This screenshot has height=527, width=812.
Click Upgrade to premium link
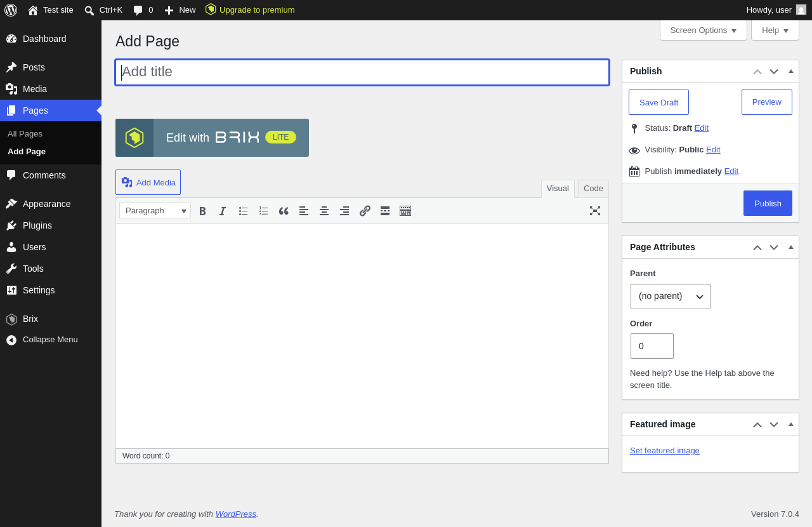click(x=250, y=10)
